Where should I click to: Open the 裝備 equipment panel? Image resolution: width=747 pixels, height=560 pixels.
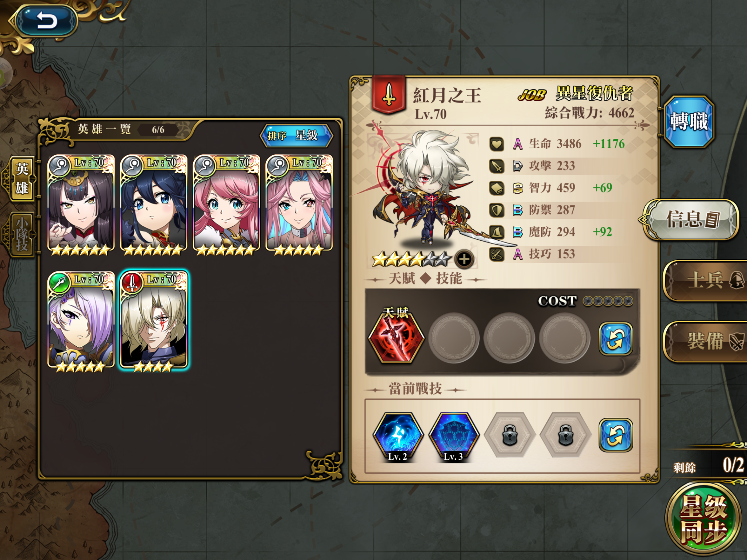pyautogui.click(x=706, y=342)
